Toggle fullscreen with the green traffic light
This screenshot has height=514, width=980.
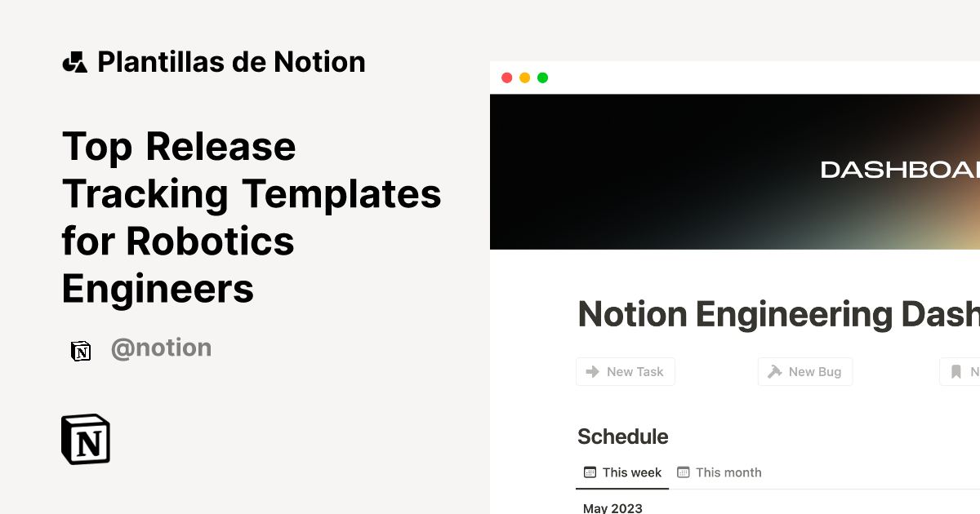tap(541, 78)
